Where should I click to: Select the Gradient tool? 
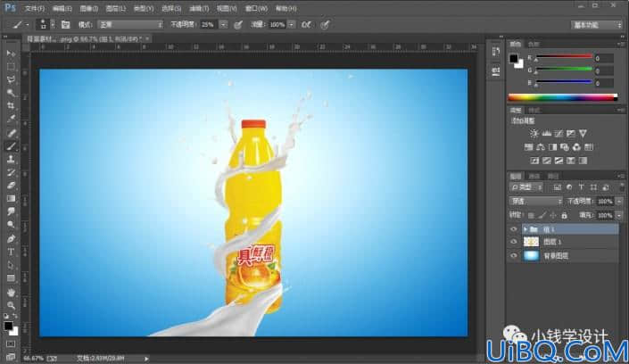pyautogui.click(x=11, y=199)
